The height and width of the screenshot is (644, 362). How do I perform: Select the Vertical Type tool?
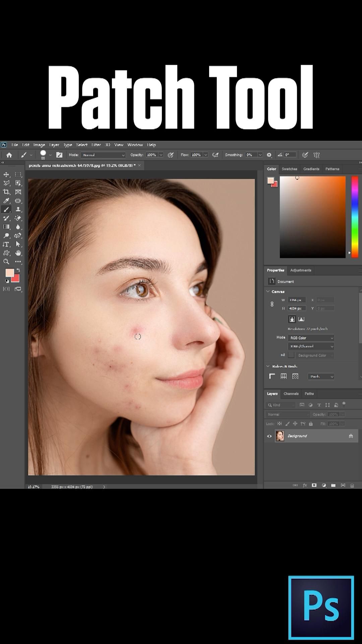click(6, 244)
